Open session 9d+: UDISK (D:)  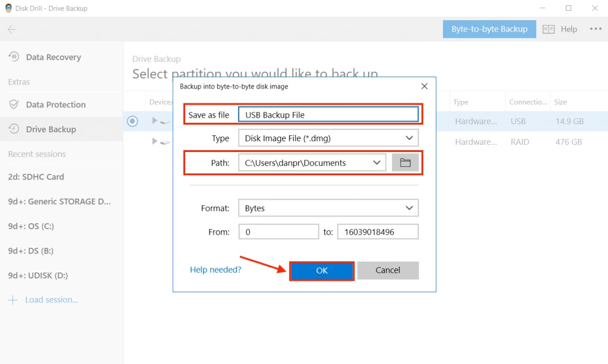click(x=38, y=276)
